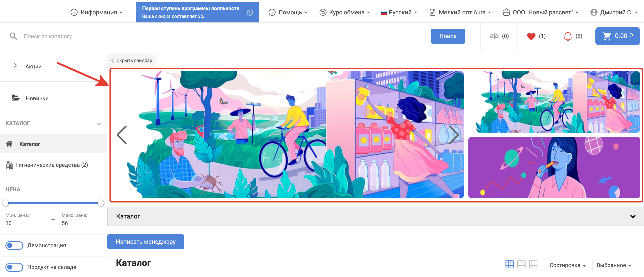Click the max price slider handle

coord(101,203)
